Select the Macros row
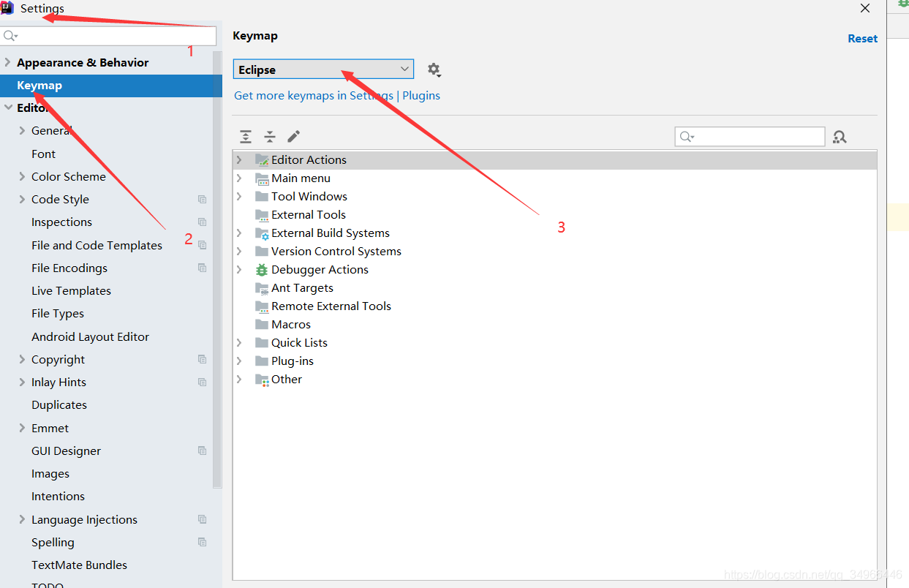 point(554,325)
